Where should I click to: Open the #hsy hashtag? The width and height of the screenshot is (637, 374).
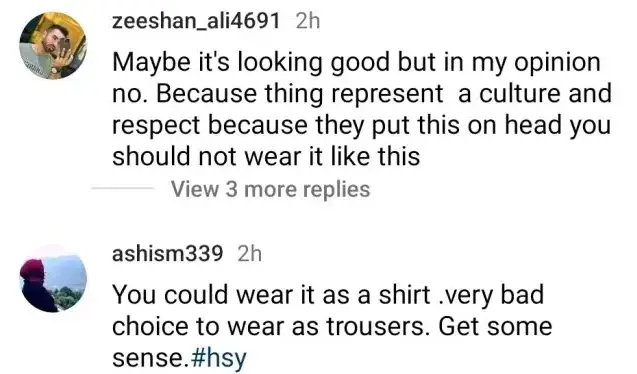tap(218, 358)
